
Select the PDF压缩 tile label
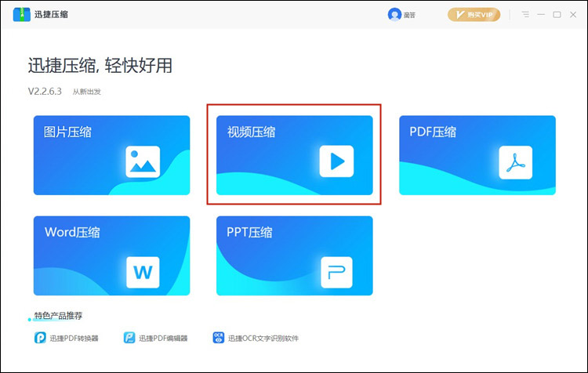pos(433,132)
